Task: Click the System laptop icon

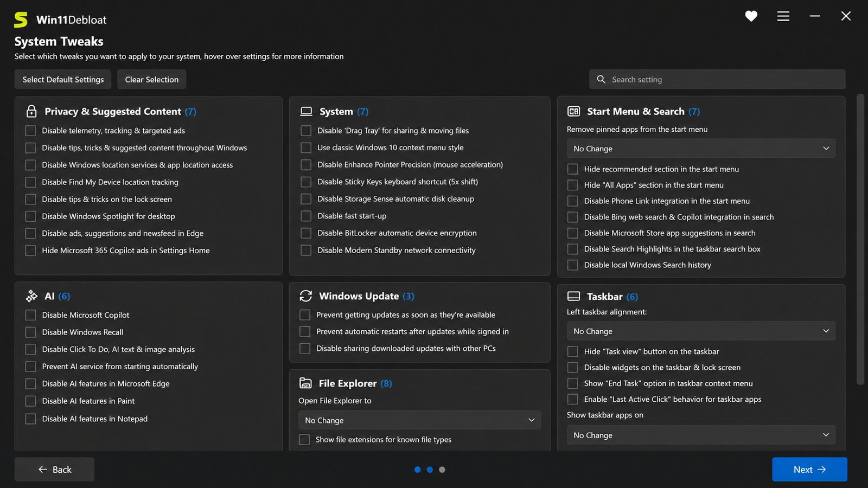Action: pyautogui.click(x=307, y=111)
